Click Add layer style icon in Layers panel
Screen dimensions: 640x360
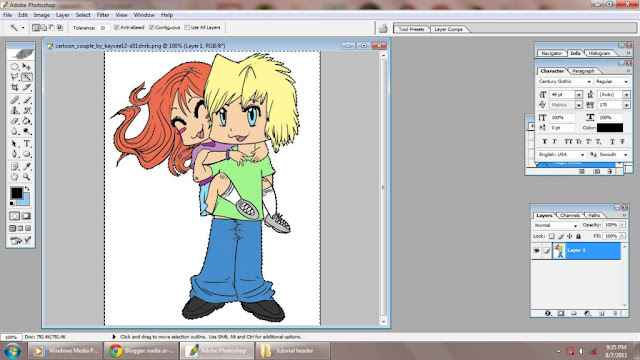tap(548, 313)
